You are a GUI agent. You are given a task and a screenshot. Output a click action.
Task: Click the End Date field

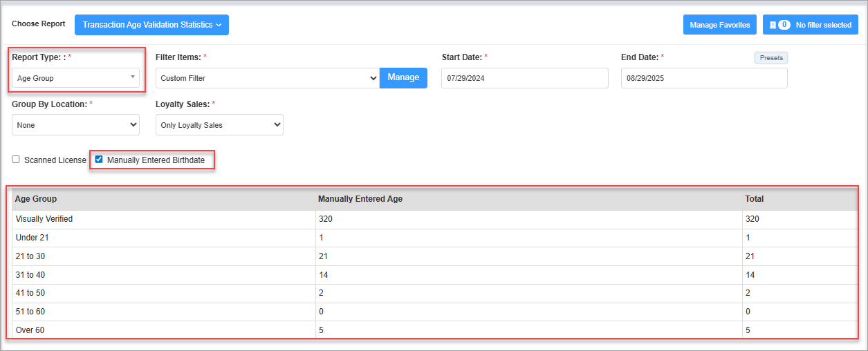tap(704, 78)
